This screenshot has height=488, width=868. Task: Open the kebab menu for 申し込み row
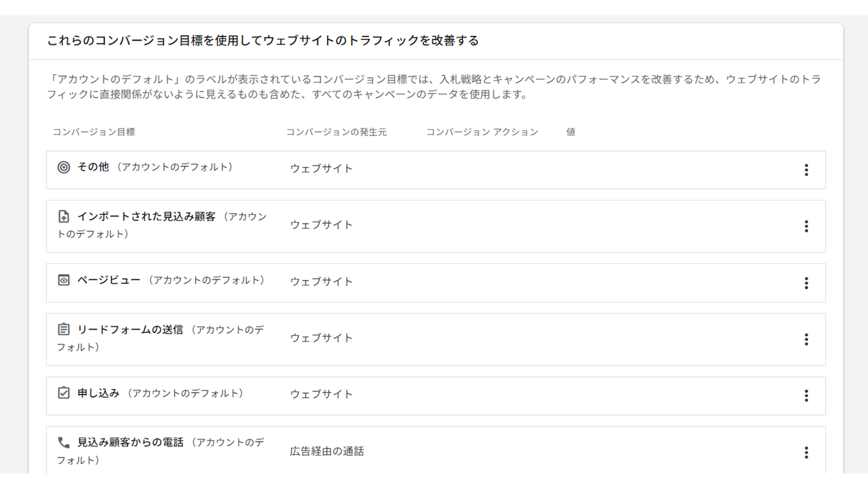806,396
